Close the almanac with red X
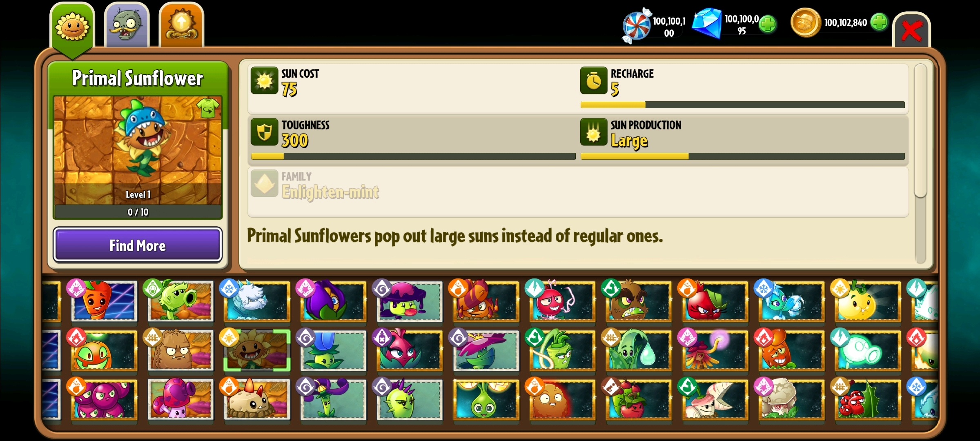Screen dimensions: 980x441 [911, 31]
